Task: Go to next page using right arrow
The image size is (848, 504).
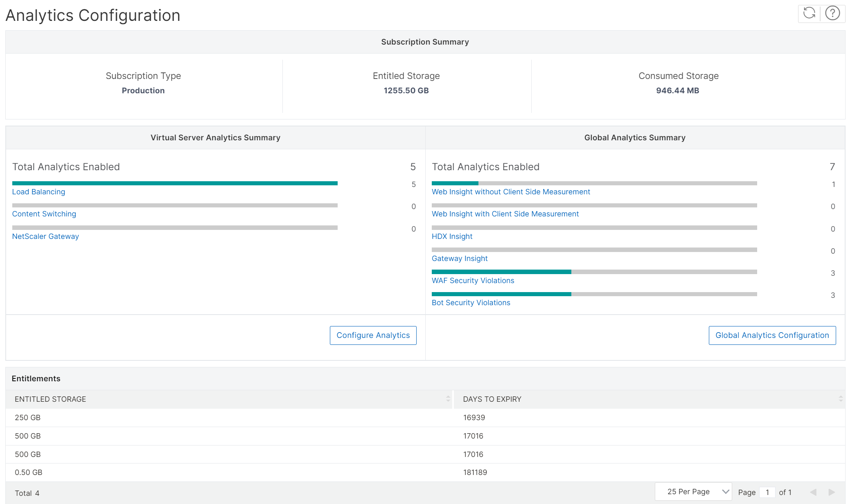Action: (x=832, y=492)
